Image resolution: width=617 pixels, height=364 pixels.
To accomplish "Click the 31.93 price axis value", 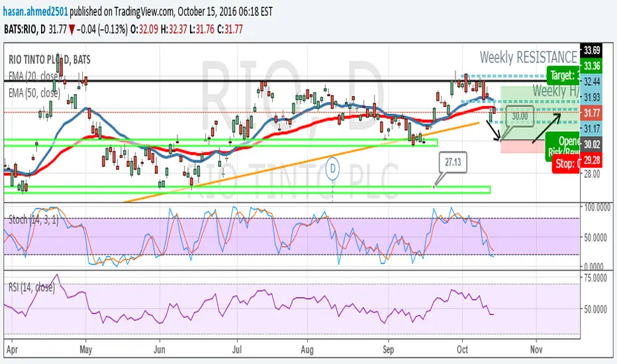I will [x=591, y=97].
